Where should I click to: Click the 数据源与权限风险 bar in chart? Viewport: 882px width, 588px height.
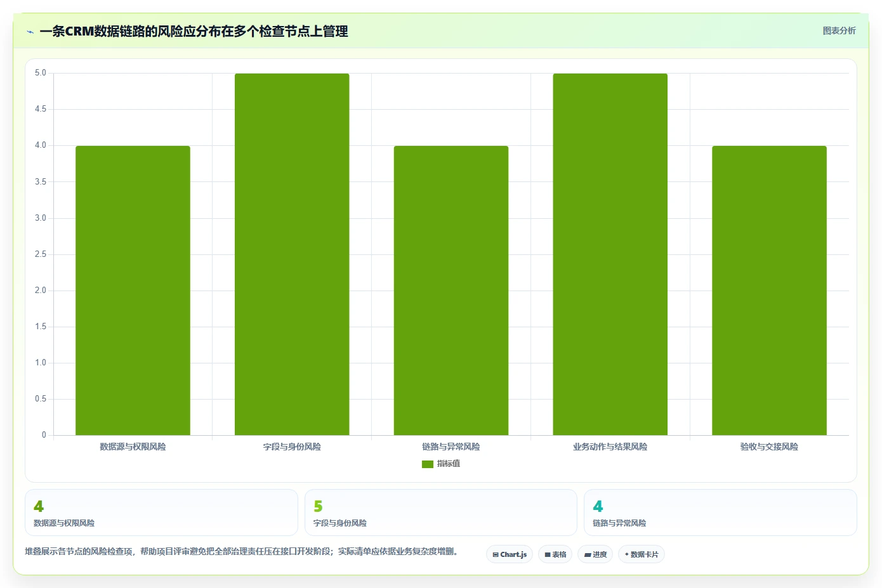(x=133, y=291)
